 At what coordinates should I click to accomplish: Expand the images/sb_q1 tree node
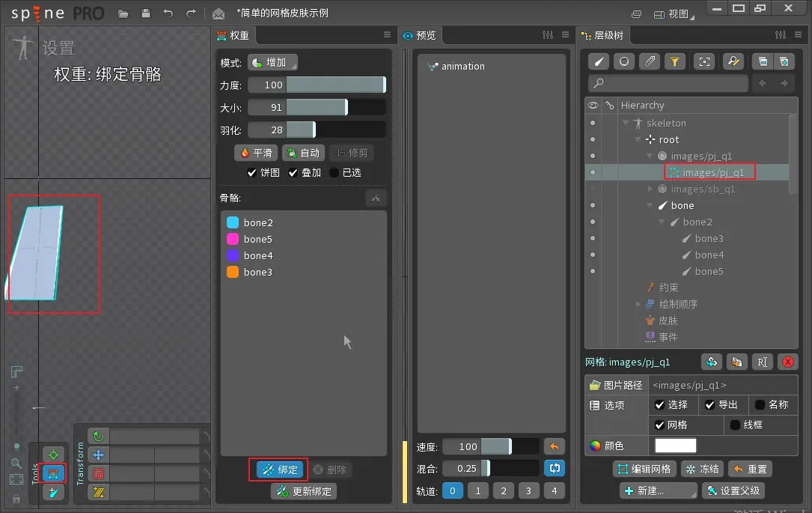pos(650,189)
